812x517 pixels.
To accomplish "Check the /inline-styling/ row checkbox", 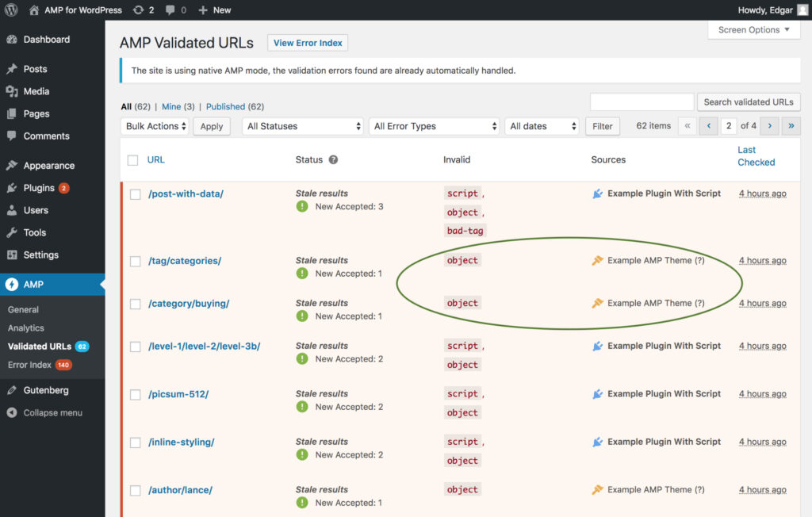I will click(135, 442).
